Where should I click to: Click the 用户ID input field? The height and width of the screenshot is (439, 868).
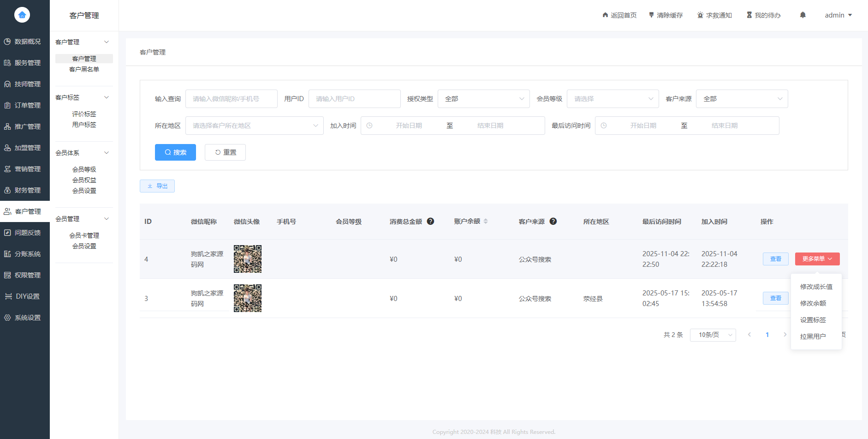(354, 98)
